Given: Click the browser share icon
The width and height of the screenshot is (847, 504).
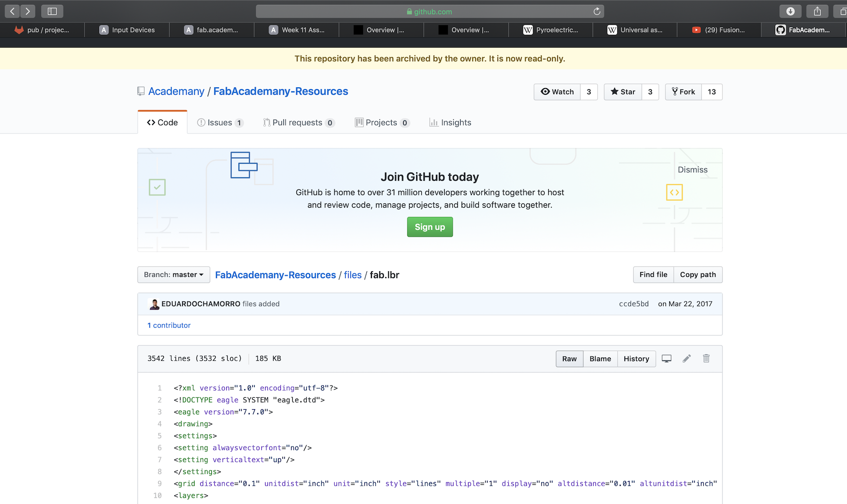Looking at the screenshot, I should [x=817, y=11].
